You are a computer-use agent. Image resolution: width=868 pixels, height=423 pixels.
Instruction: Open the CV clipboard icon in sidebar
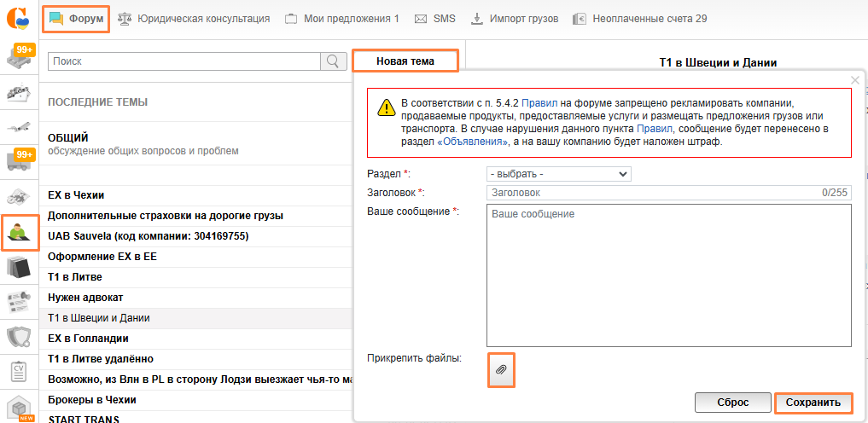(x=19, y=373)
